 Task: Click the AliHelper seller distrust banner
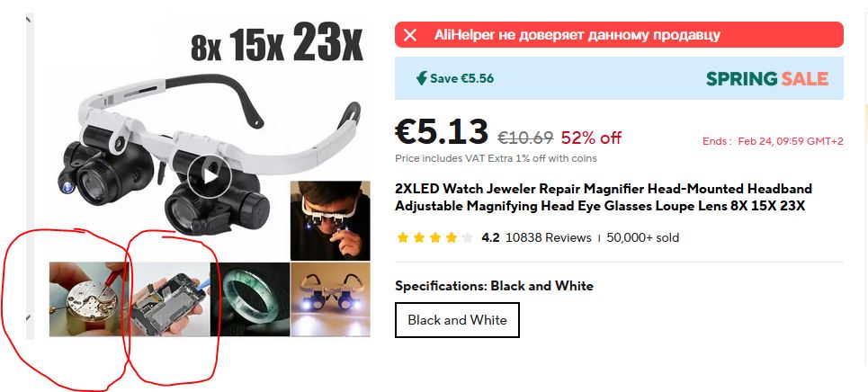point(619,35)
